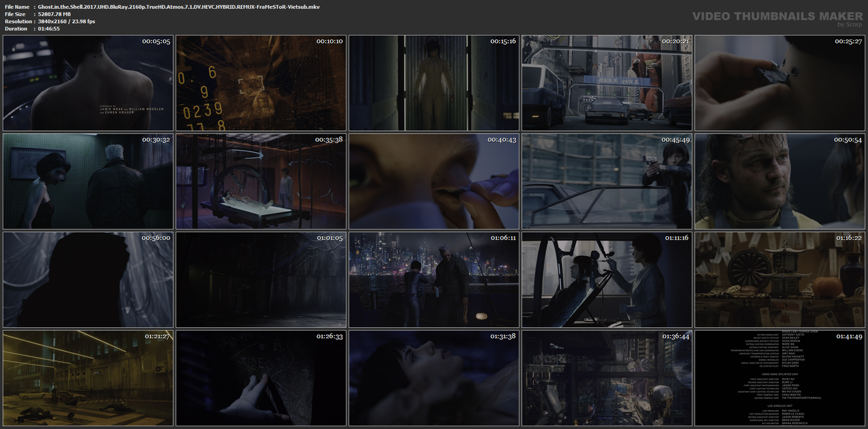Choose the close-up frame at 00:40:43
This screenshot has width=868, height=429.
pyautogui.click(x=434, y=181)
